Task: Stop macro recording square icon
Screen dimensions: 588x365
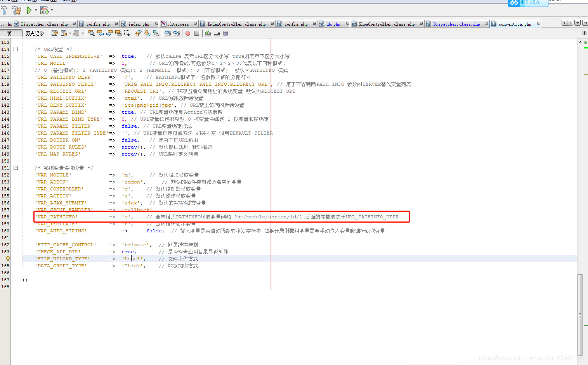Action: point(197,33)
